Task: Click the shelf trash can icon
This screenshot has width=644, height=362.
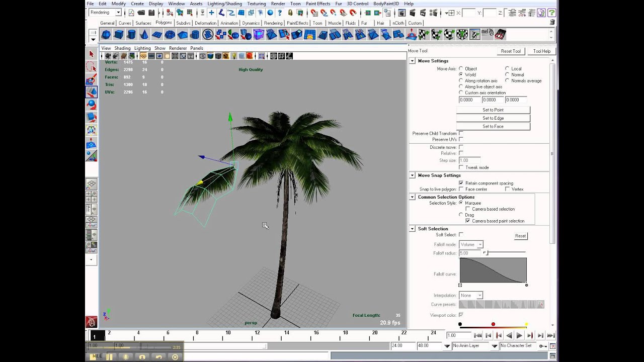Action: pyautogui.click(x=552, y=23)
